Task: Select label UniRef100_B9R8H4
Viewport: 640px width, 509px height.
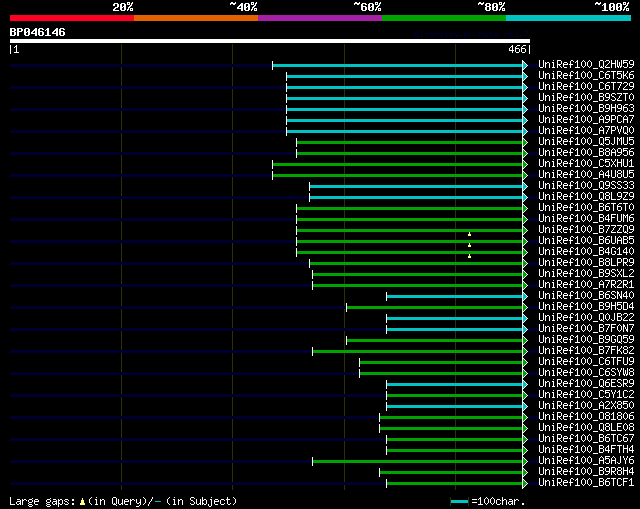Action: pos(586,472)
